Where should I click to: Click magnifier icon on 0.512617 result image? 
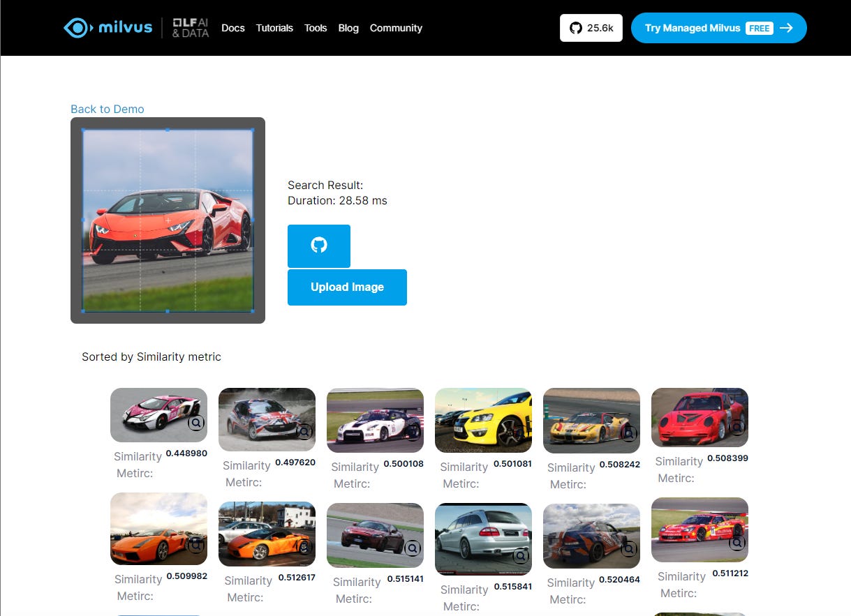point(304,547)
